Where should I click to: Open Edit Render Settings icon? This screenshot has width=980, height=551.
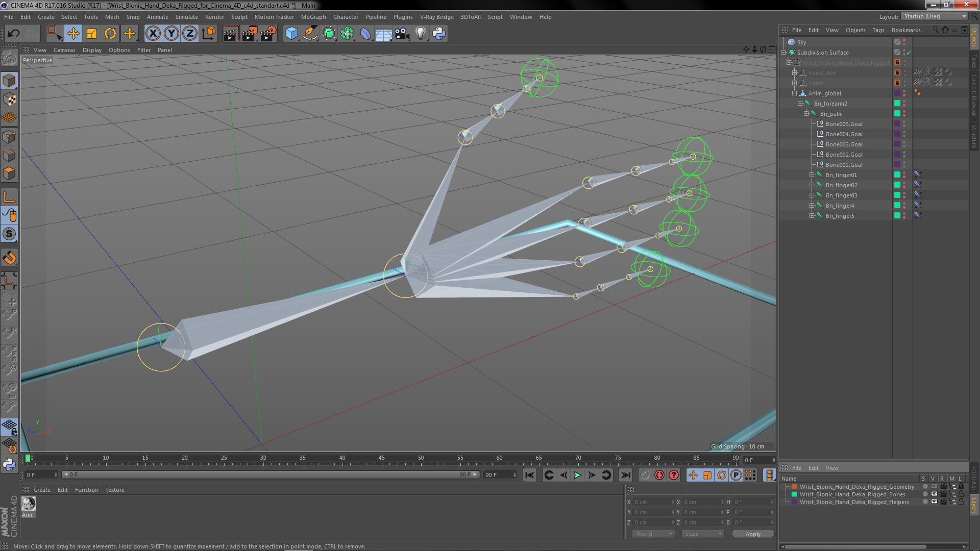(268, 34)
